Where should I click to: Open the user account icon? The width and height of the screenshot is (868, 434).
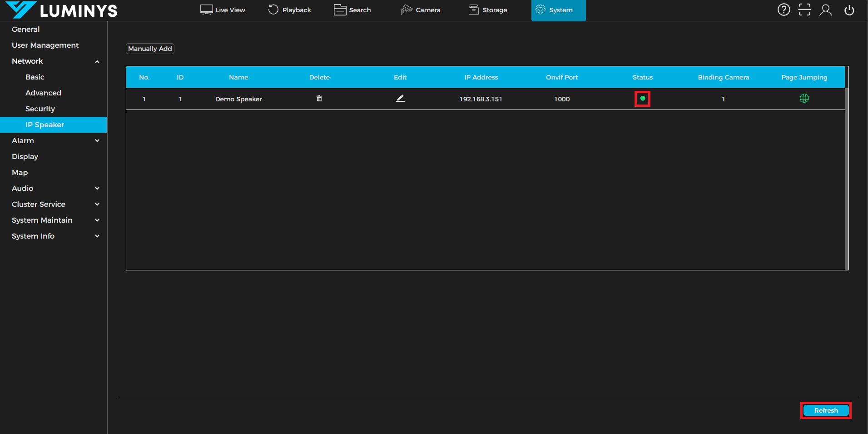pyautogui.click(x=825, y=10)
